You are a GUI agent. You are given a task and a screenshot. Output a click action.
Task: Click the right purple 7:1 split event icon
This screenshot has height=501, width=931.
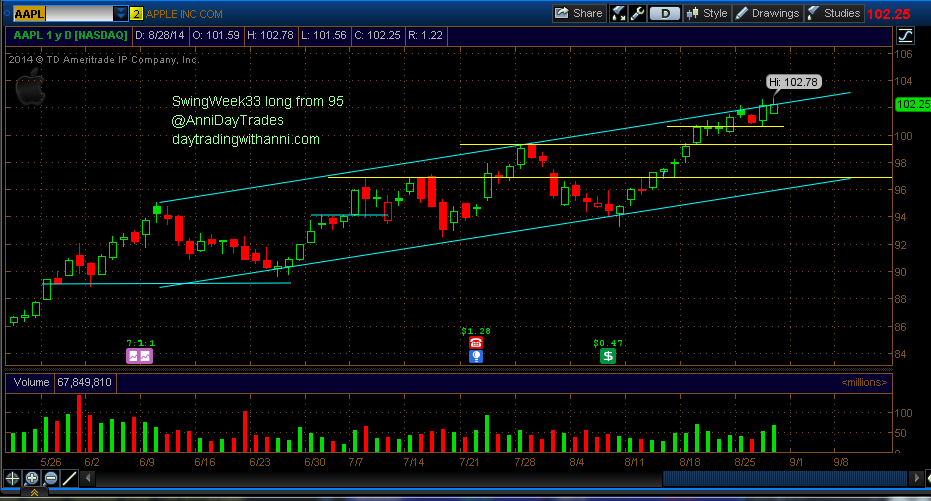[x=146, y=356]
